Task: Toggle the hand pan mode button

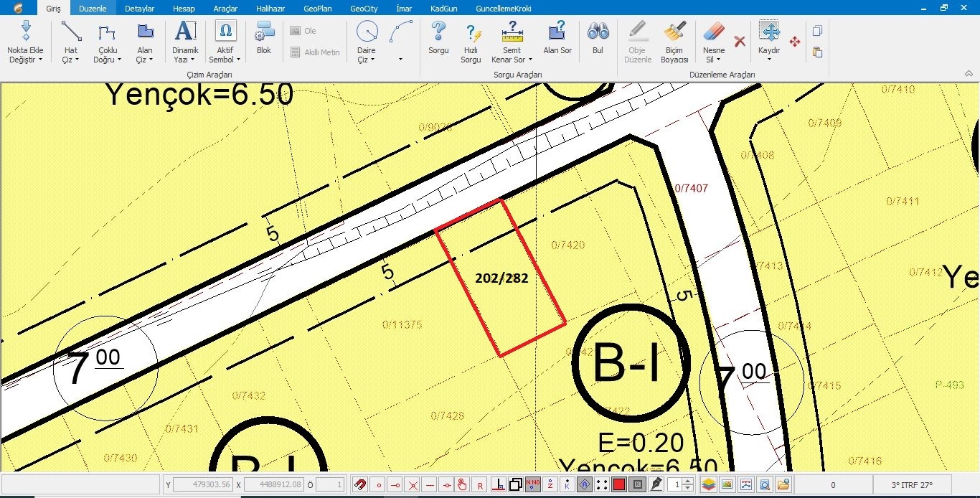Action: tap(463, 484)
